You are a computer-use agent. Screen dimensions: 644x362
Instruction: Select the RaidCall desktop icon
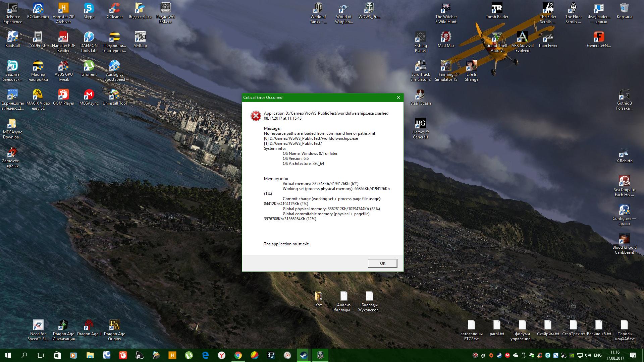pyautogui.click(x=13, y=40)
